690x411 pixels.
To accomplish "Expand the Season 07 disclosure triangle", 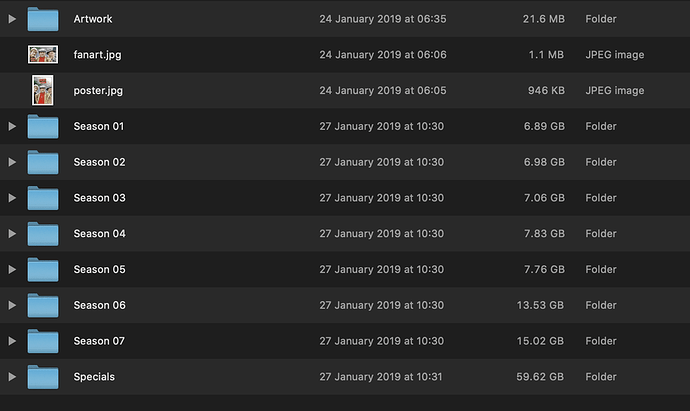I will coord(12,341).
